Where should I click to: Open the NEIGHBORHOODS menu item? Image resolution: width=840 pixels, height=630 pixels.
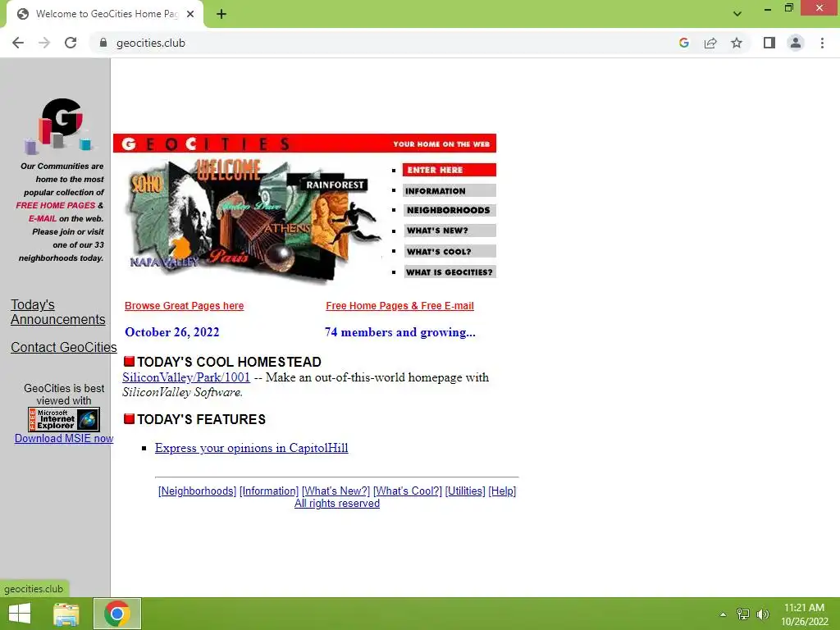coord(449,210)
